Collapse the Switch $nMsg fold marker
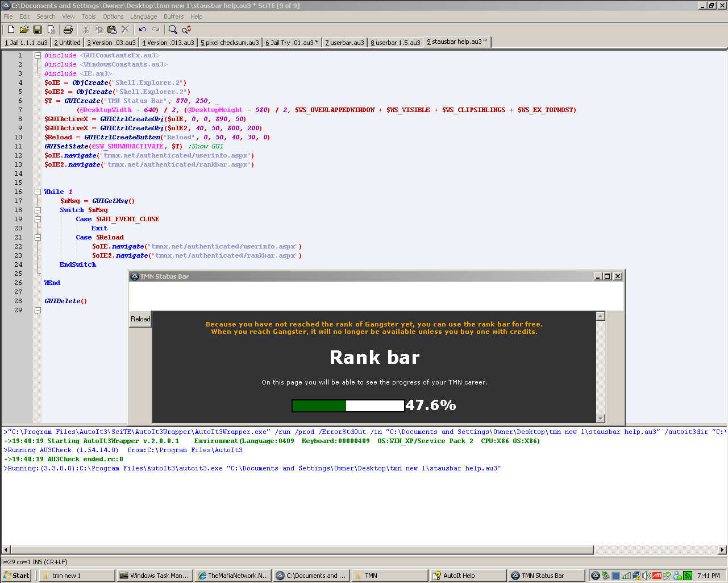 point(38,210)
